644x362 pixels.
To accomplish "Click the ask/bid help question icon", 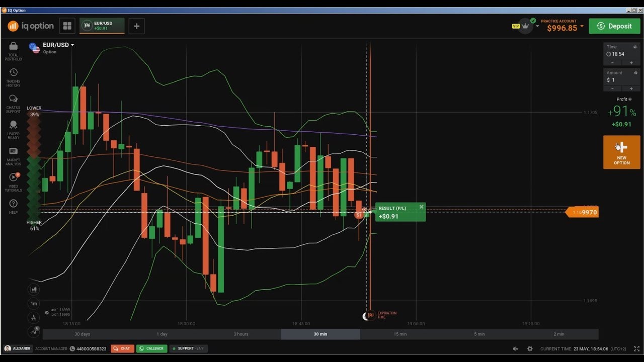I will point(47,312).
